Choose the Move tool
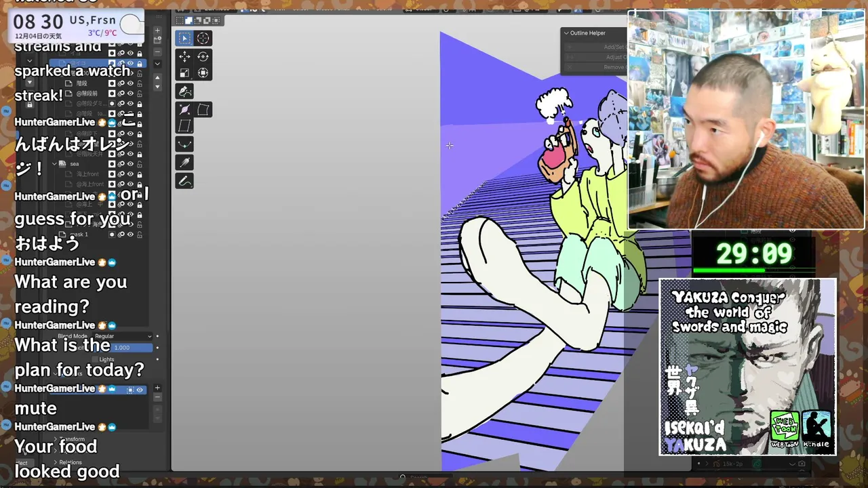The height and width of the screenshot is (488, 868). pyautogui.click(x=184, y=57)
